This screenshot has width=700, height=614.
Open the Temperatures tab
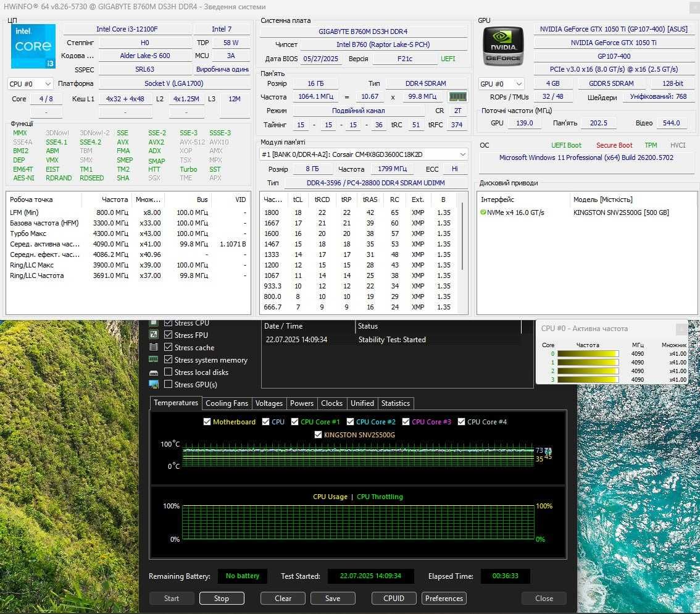pyautogui.click(x=176, y=403)
